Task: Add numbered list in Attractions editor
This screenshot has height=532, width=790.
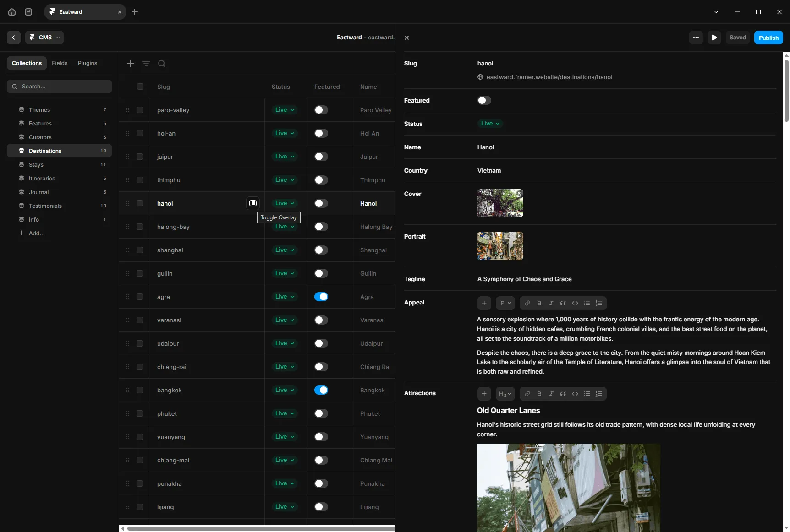Action: [x=599, y=394]
